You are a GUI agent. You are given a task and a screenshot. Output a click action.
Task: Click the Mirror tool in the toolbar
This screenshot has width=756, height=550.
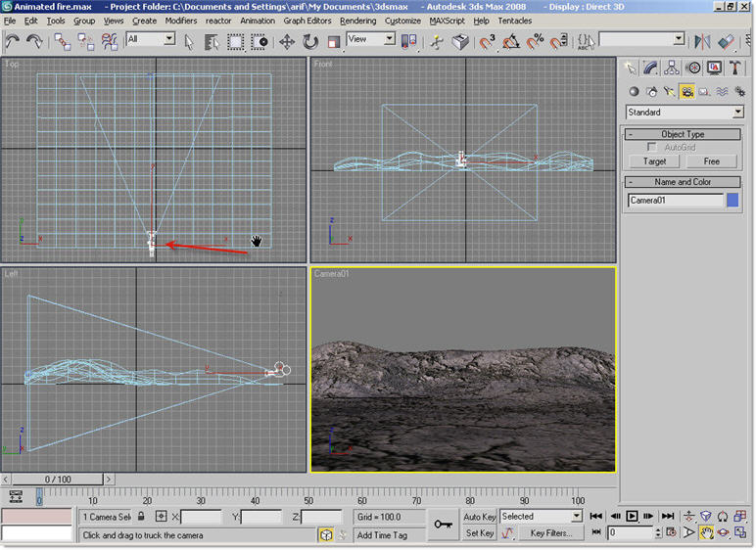pos(702,41)
